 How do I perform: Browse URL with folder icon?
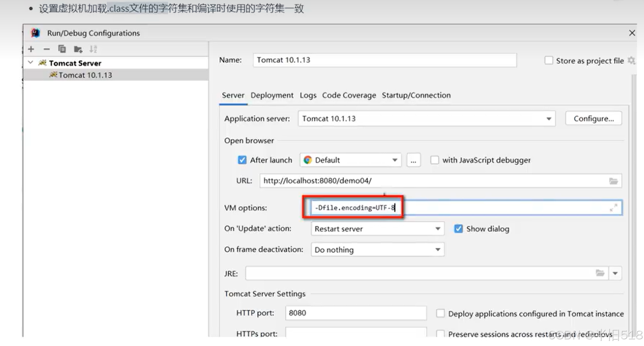click(x=613, y=181)
